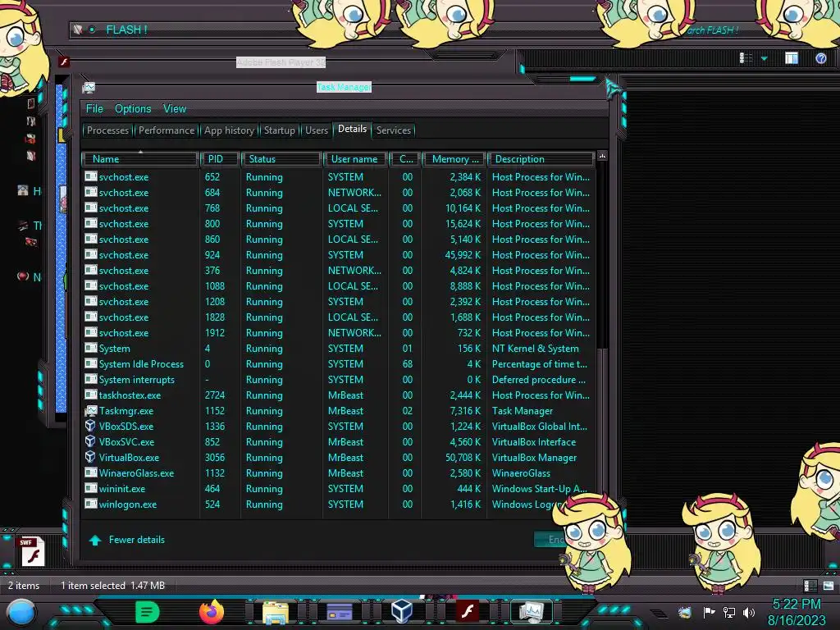Select the VBoxSDS.exe cube icon

pyautogui.click(x=90, y=427)
